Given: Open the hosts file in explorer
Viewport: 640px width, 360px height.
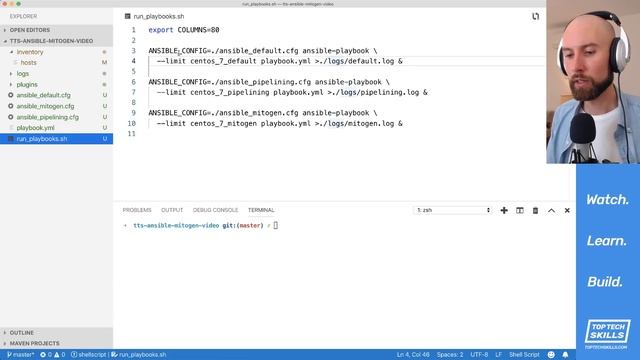Looking at the screenshot, I should [x=56, y=62].
